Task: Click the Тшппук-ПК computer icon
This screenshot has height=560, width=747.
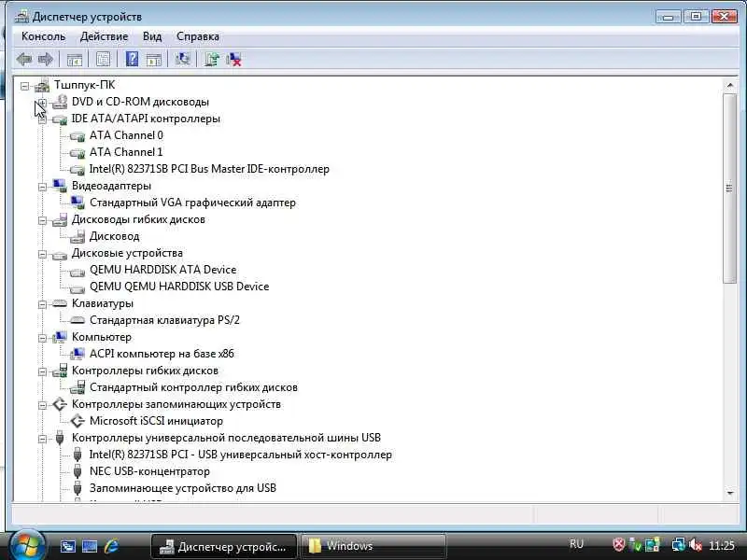Action: [x=42, y=86]
